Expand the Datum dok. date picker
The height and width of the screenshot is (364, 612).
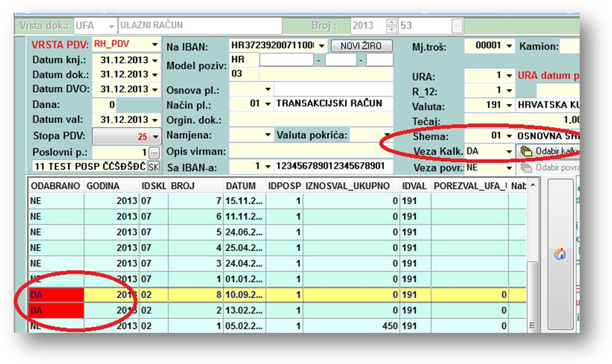click(155, 74)
